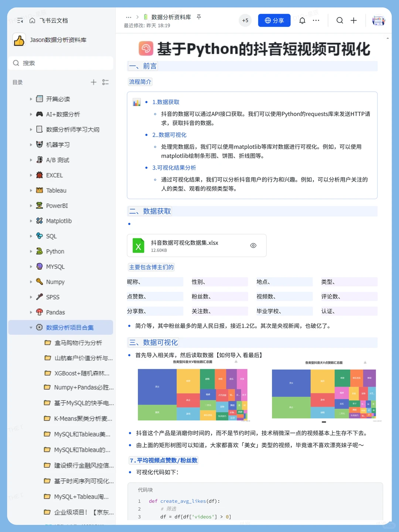399x532 pixels.
Task: Select the Python snake icon
Action: pos(40,251)
